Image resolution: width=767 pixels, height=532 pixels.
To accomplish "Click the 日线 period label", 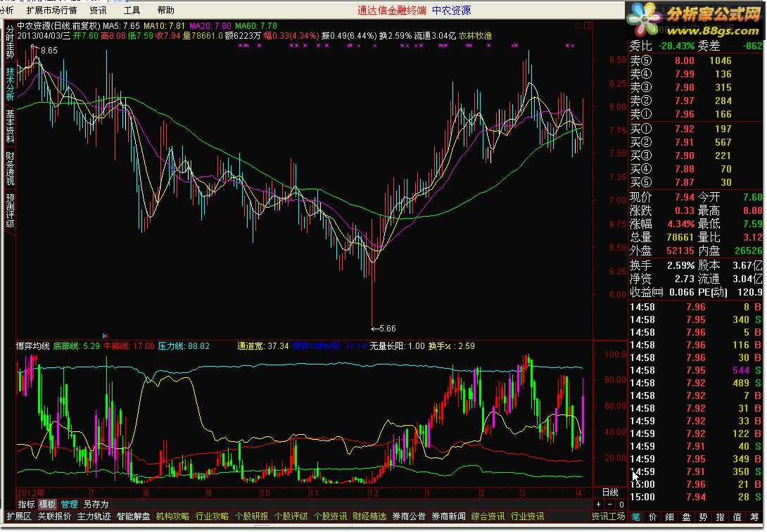I will coord(610,493).
